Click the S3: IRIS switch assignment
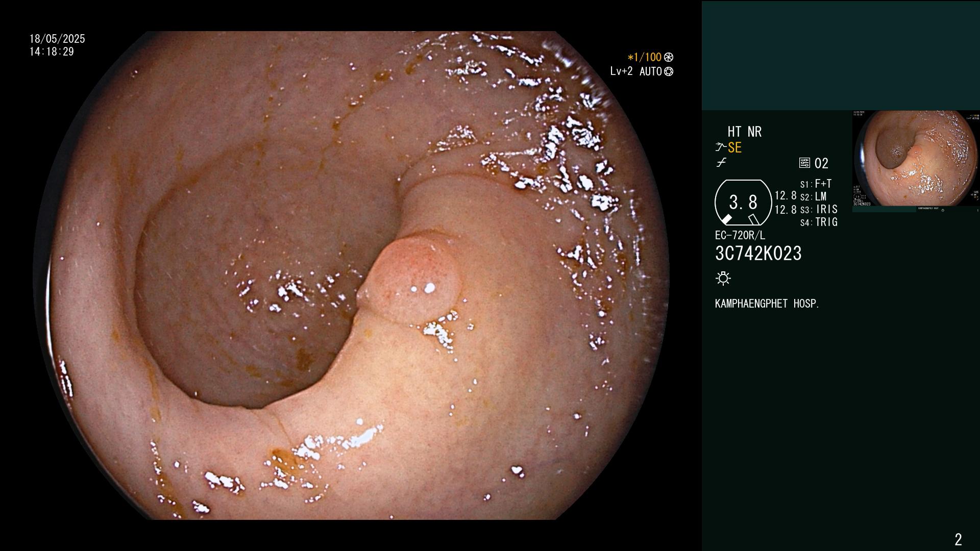Image resolution: width=980 pixels, height=551 pixels. (x=819, y=209)
